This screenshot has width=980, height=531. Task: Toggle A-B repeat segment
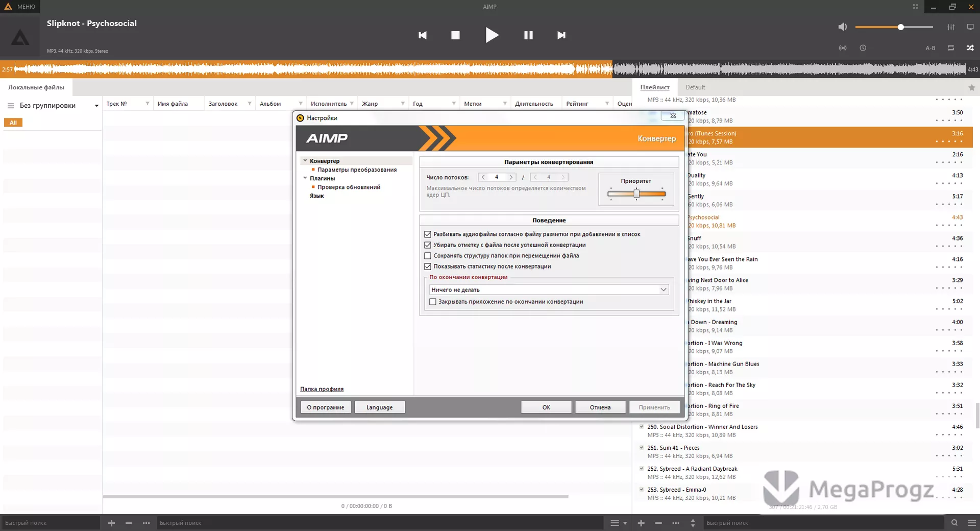[930, 48]
